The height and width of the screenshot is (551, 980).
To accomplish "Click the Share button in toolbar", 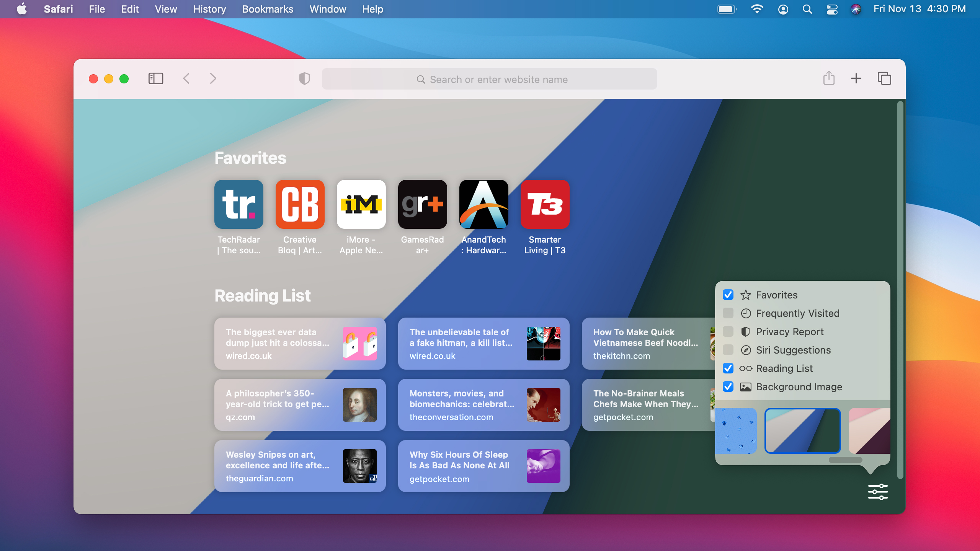I will 829,78.
